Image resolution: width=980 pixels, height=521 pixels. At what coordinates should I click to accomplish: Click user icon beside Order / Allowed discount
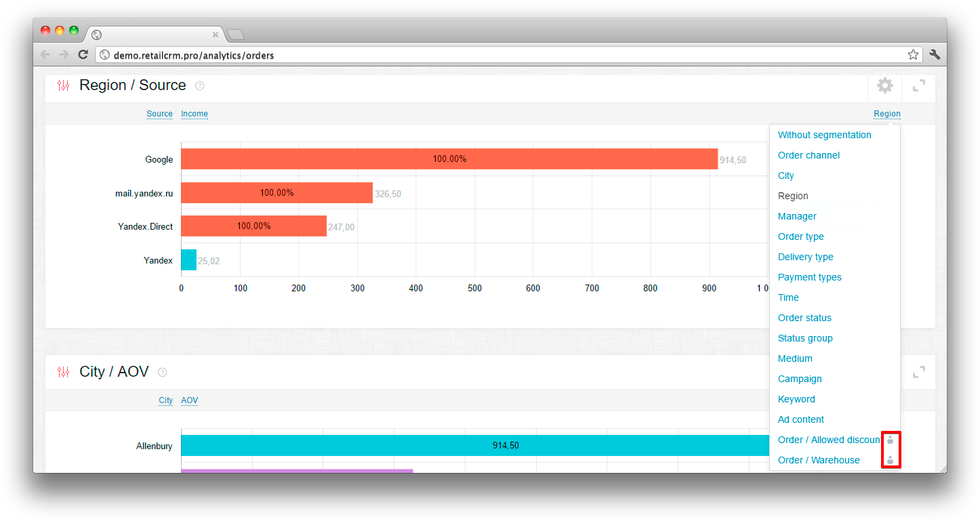click(891, 440)
